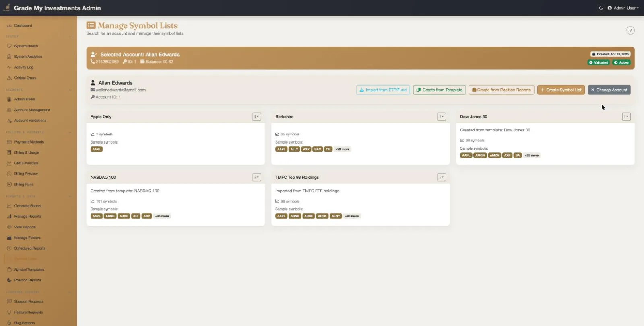Click the Activity Log pulse icon
644x326 pixels.
click(9, 67)
